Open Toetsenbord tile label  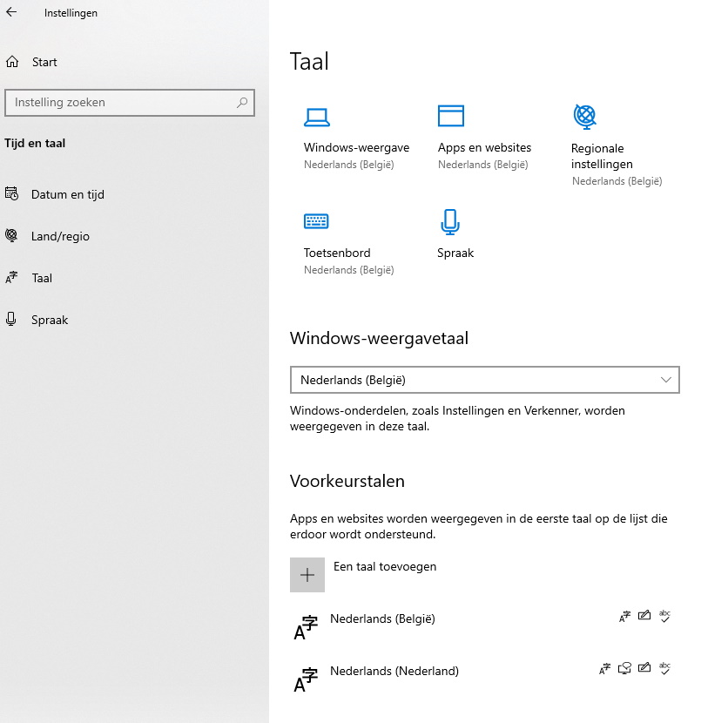coord(337,253)
